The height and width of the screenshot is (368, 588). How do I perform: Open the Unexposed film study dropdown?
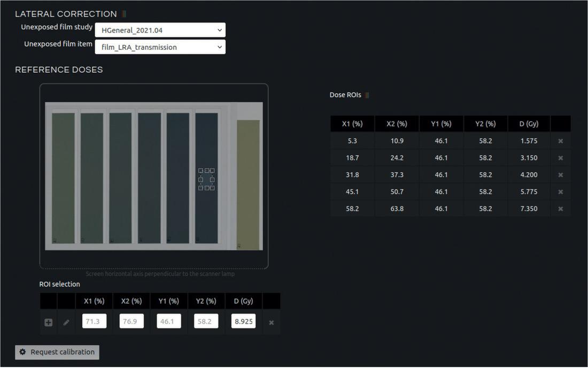tap(160, 30)
